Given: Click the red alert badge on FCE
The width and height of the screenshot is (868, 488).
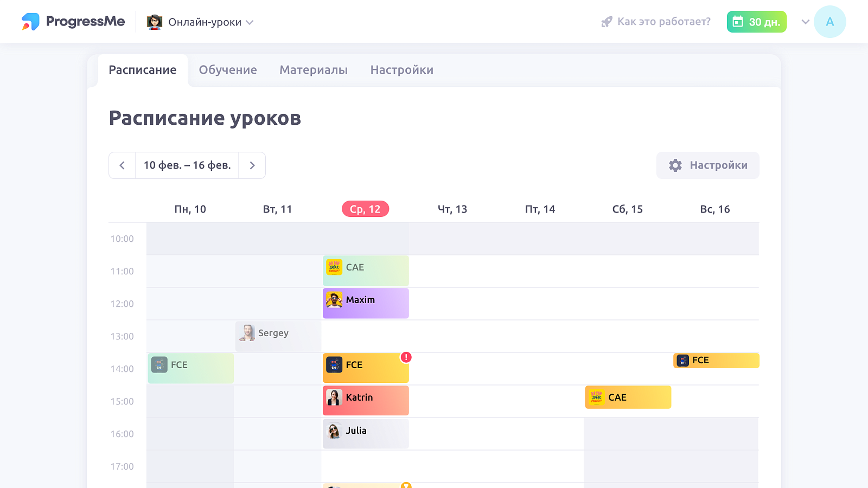Looking at the screenshot, I should pos(406,357).
